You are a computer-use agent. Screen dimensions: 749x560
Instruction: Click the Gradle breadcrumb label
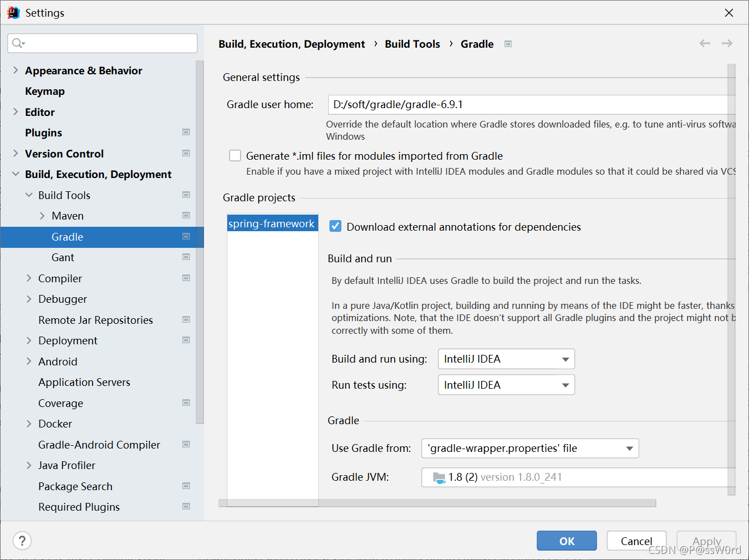point(477,44)
